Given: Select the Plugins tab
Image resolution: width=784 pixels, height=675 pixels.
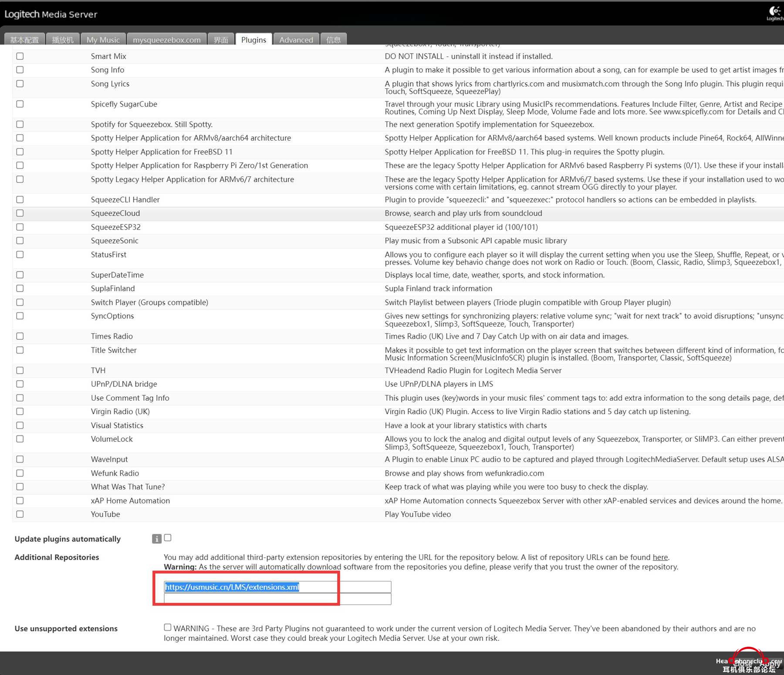Looking at the screenshot, I should [254, 40].
